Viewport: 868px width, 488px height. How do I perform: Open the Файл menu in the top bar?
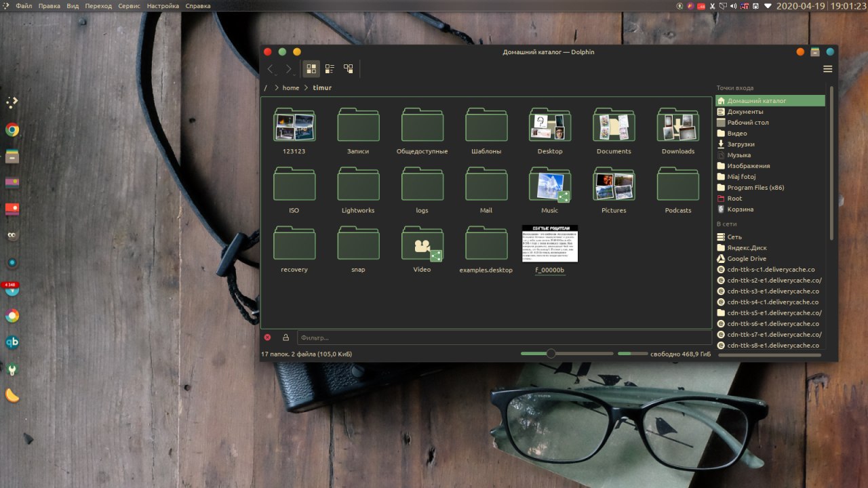pos(24,6)
